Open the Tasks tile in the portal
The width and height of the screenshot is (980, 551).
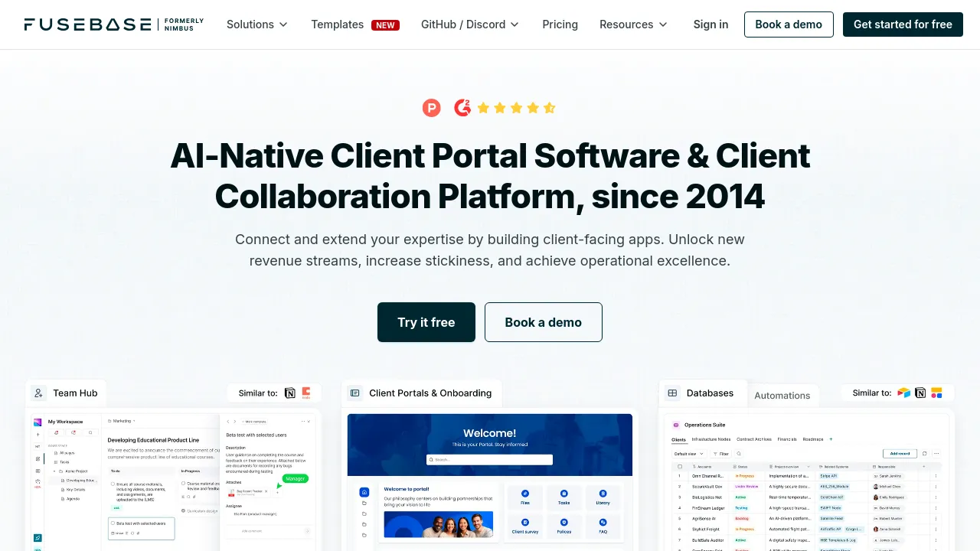click(x=564, y=497)
